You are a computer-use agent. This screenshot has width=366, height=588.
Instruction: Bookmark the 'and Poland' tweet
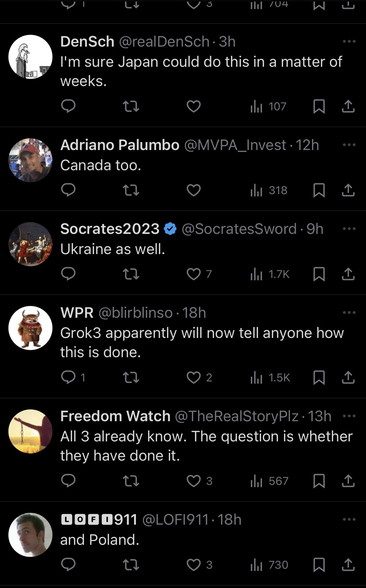[319, 565]
